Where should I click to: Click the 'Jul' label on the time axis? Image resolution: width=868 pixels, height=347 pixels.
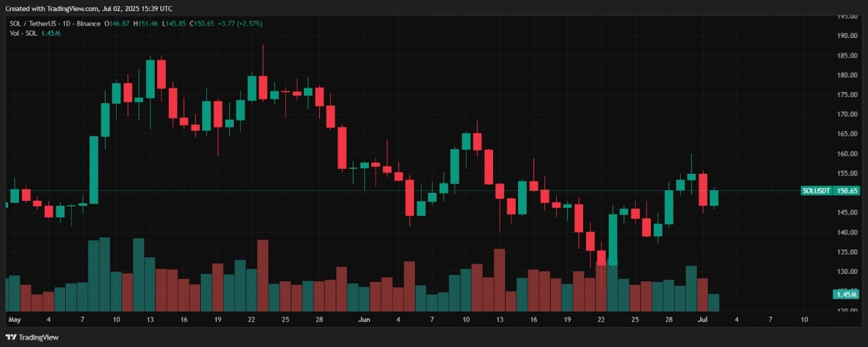pyautogui.click(x=703, y=318)
